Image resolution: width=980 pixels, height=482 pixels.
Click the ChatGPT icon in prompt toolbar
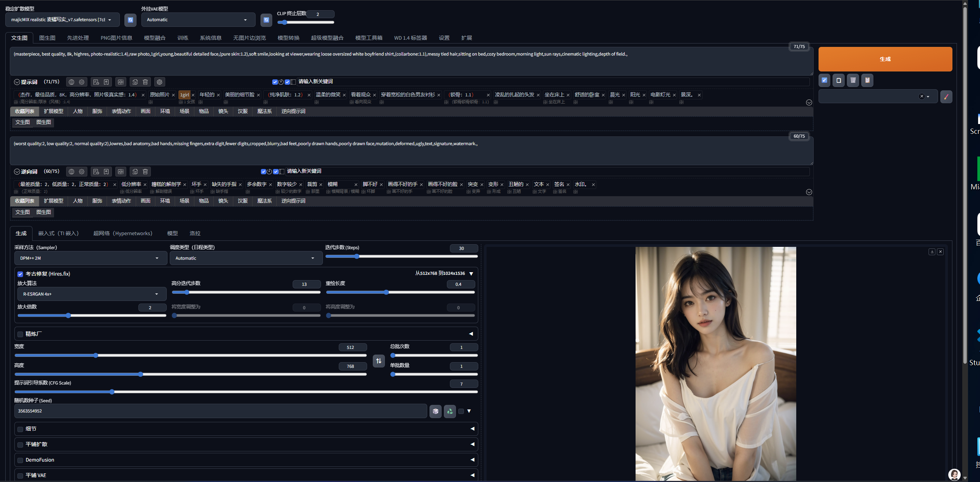click(x=160, y=82)
